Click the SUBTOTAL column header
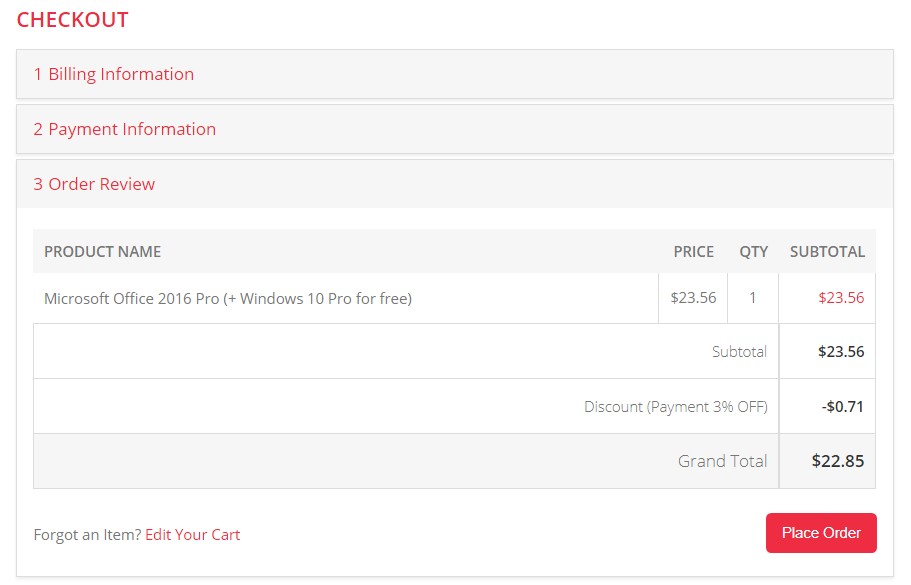 click(x=827, y=252)
